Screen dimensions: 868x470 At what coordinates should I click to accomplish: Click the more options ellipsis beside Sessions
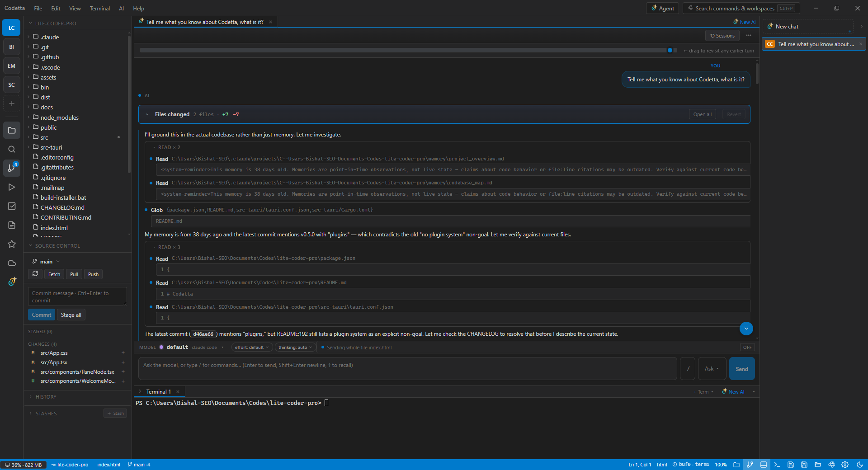[x=749, y=35]
